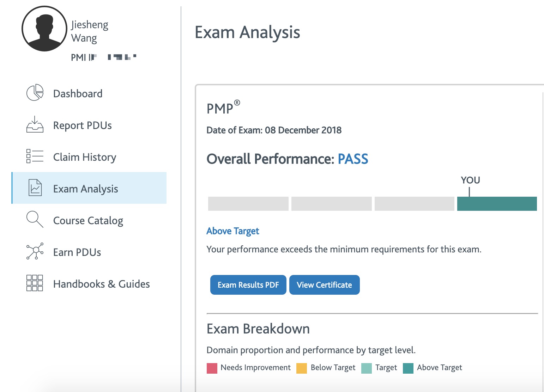
Task: Click the yellow Below Target legend swatch
Action: (x=302, y=368)
